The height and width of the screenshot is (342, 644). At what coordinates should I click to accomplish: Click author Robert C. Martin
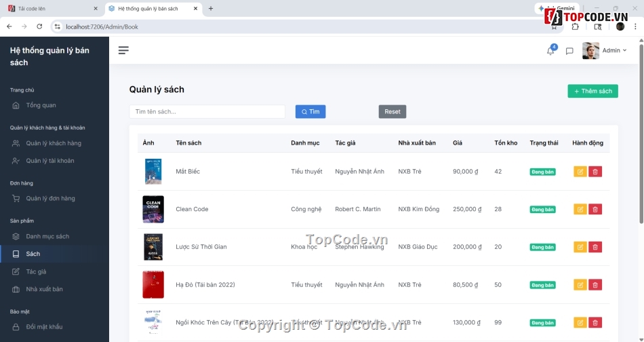358,209
